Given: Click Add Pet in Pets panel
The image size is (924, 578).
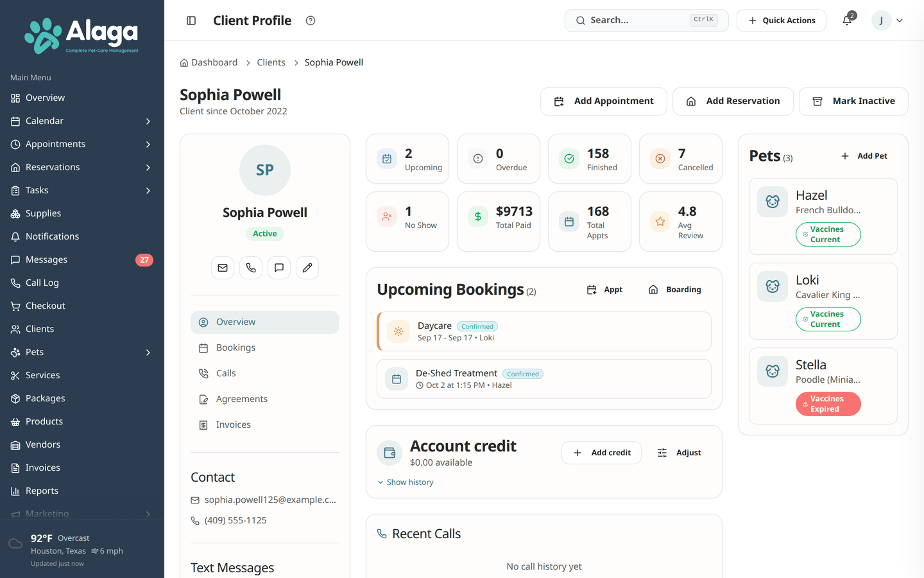Looking at the screenshot, I should coord(864,156).
